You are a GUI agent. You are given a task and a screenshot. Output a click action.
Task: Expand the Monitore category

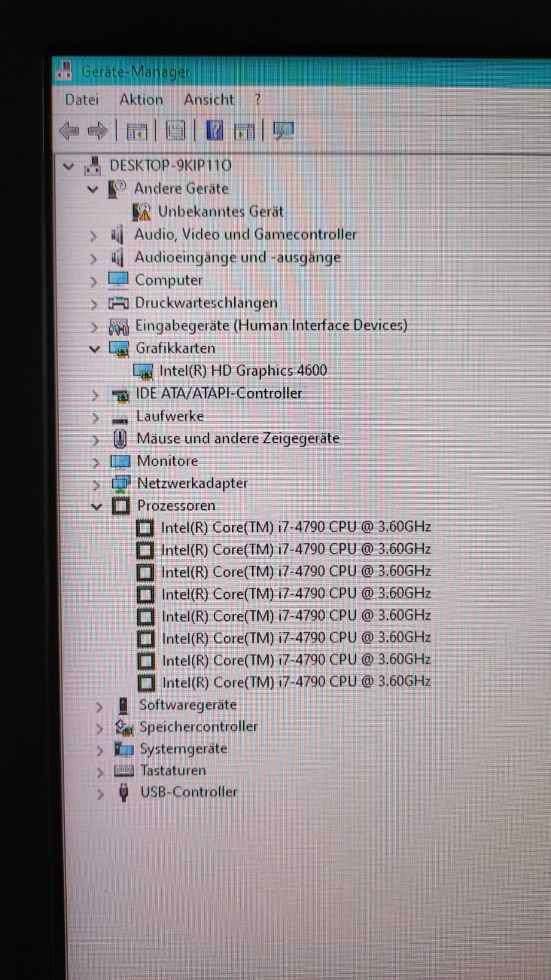[x=96, y=462]
